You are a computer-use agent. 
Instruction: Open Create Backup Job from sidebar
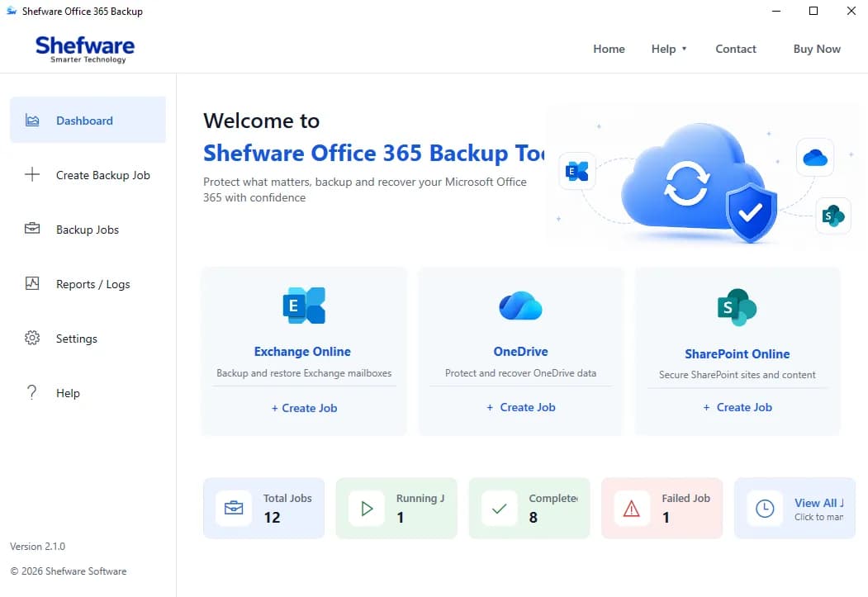pyautogui.click(x=88, y=174)
